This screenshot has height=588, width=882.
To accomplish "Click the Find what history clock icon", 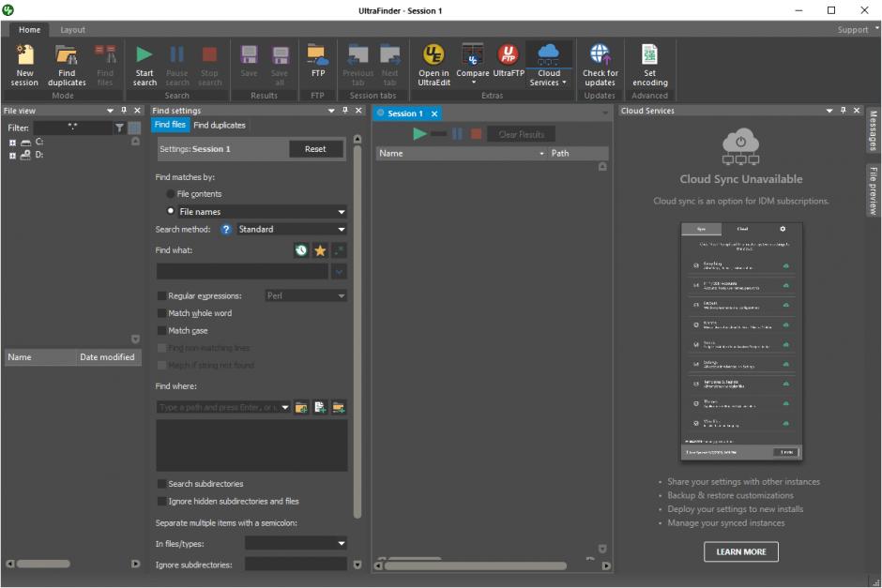I will coord(301,250).
